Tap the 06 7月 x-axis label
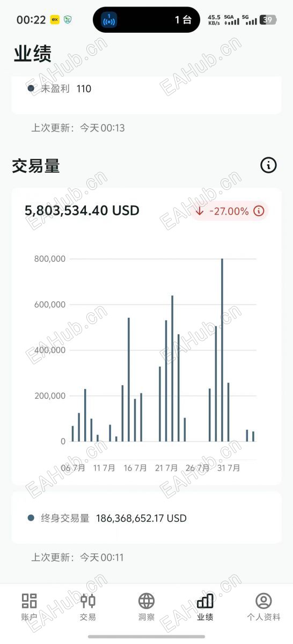The height and width of the screenshot is (644, 293). [73, 467]
